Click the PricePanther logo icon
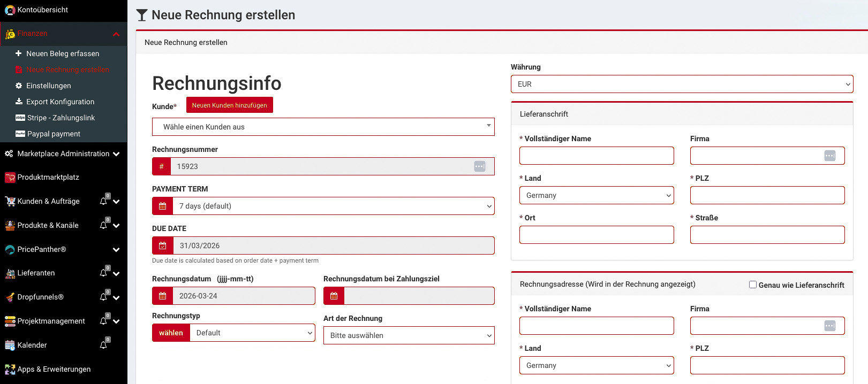The height and width of the screenshot is (384, 868). pos(10,249)
